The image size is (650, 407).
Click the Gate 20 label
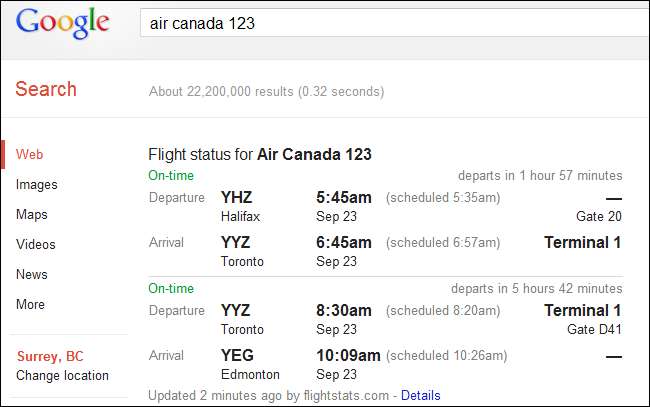[599, 216]
